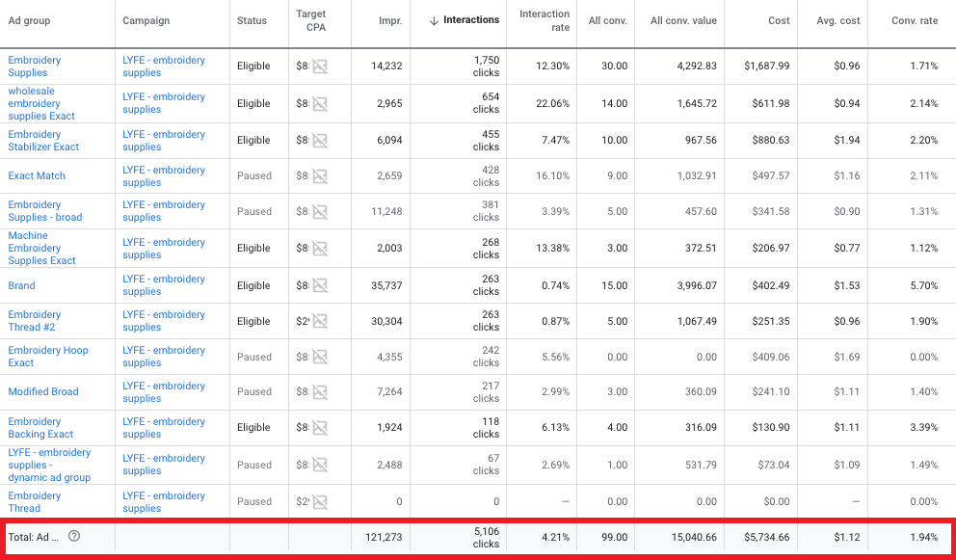
Task: Open the wholesale embroidery supplies Exact ad group
Action: point(41,103)
